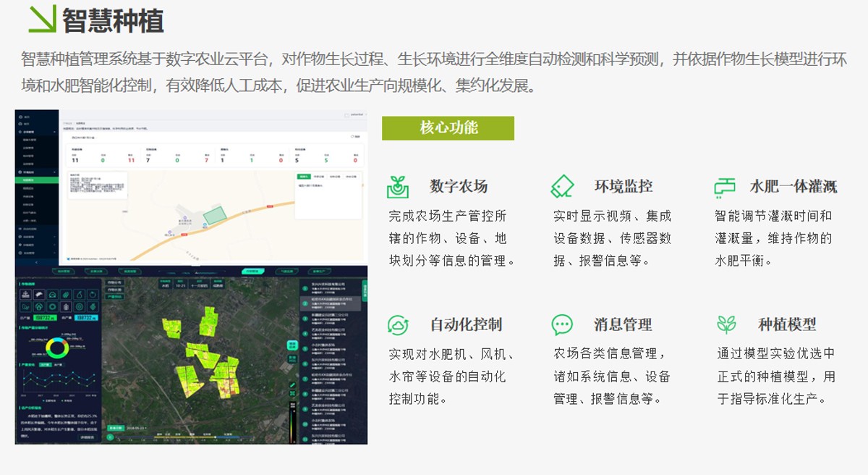Select the measure tool on the satellite map

(x=292, y=384)
